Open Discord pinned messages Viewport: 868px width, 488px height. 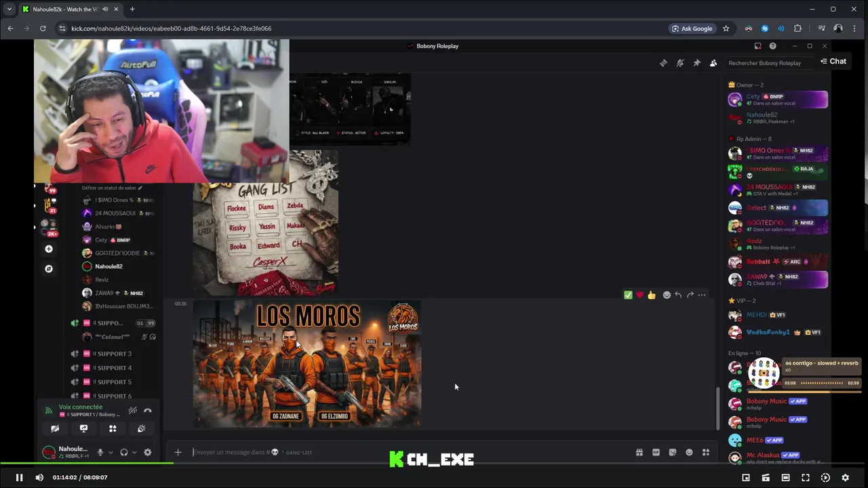pyautogui.click(x=696, y=63)
